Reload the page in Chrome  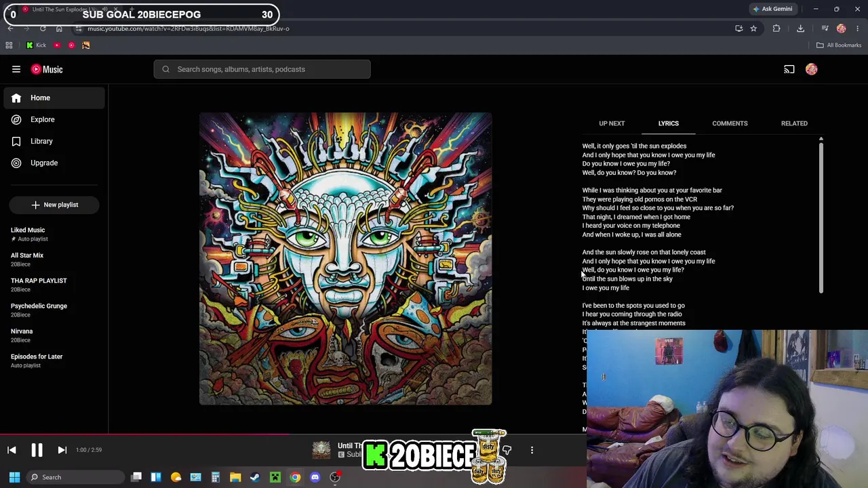(43, 28)
